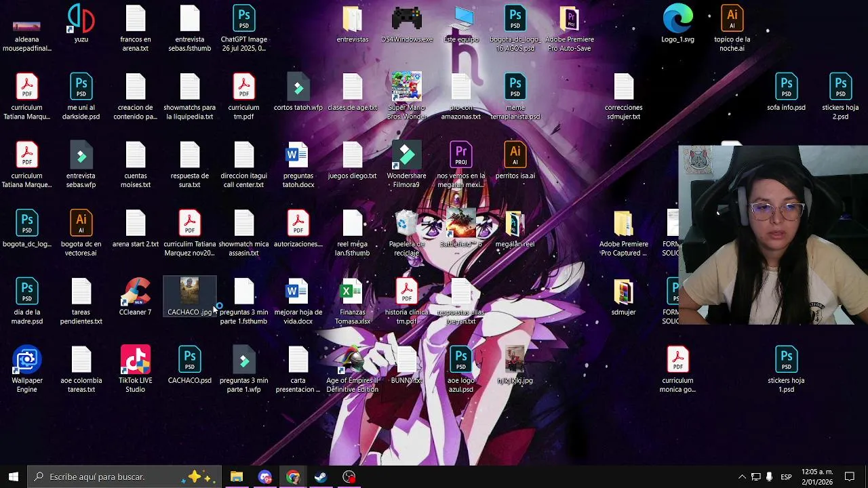868x488 pixels.
Task: Show hidden system tray icons
Action: tap(742, 476)
